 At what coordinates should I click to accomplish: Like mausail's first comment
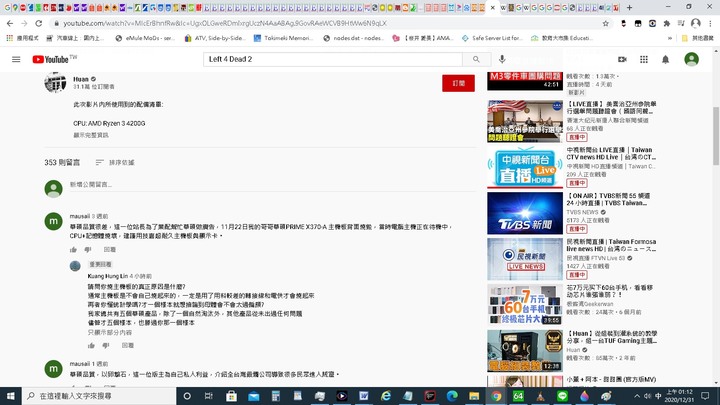click(x=73, y=249)
